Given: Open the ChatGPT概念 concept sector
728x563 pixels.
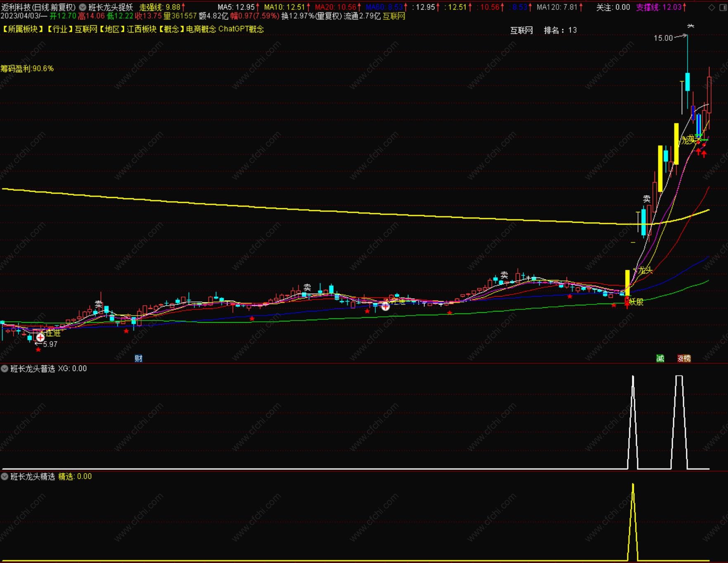Looking at the screenshot, I should tap(241, 29).
